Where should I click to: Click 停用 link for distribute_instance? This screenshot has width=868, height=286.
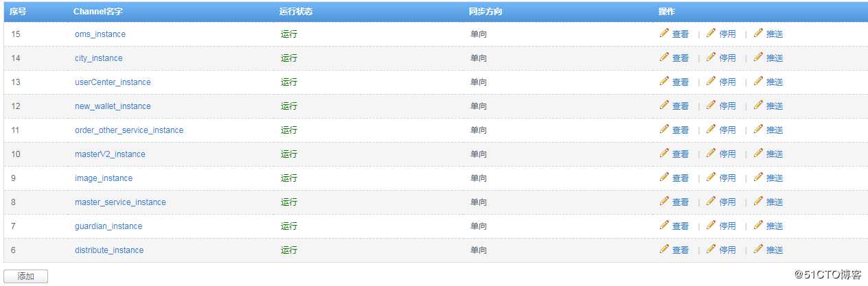727,250
